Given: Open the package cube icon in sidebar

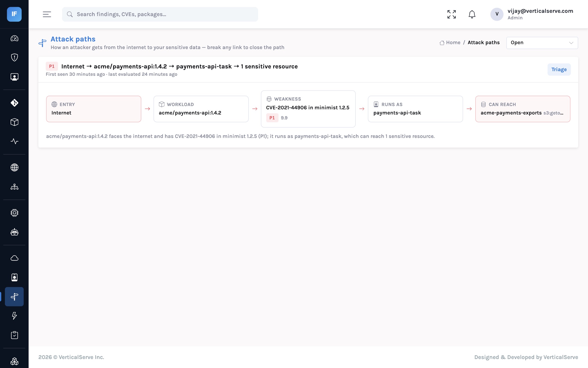Looking at the screenshot, I should coord(14,122).
